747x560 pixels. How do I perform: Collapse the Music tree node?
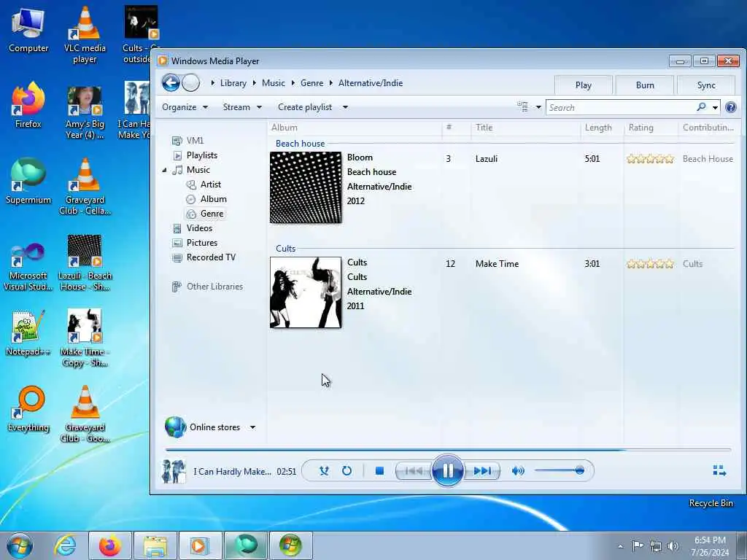(164, 170)
